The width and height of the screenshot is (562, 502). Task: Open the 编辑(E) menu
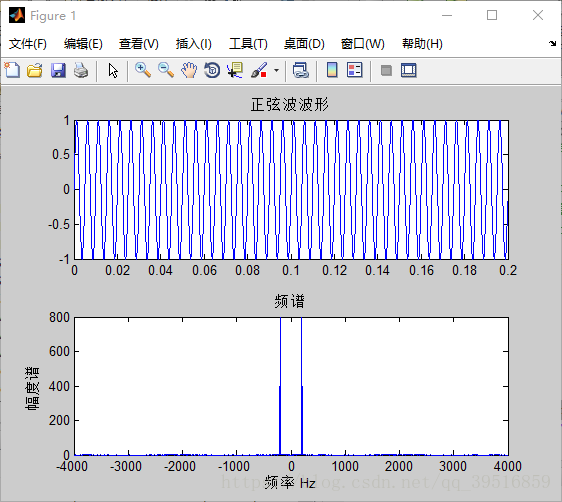click(83, 44)
